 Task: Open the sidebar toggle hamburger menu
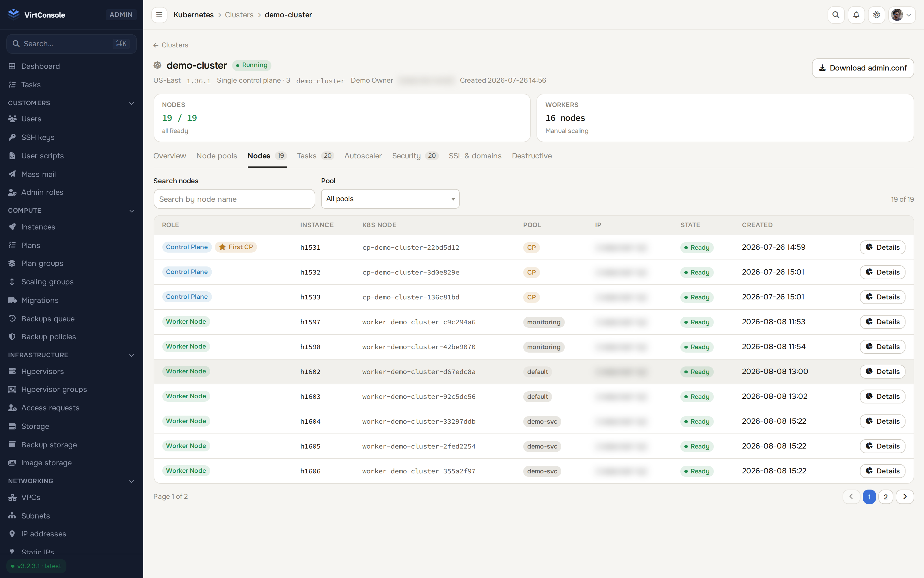pyautogui.click(x=159, y=15)
